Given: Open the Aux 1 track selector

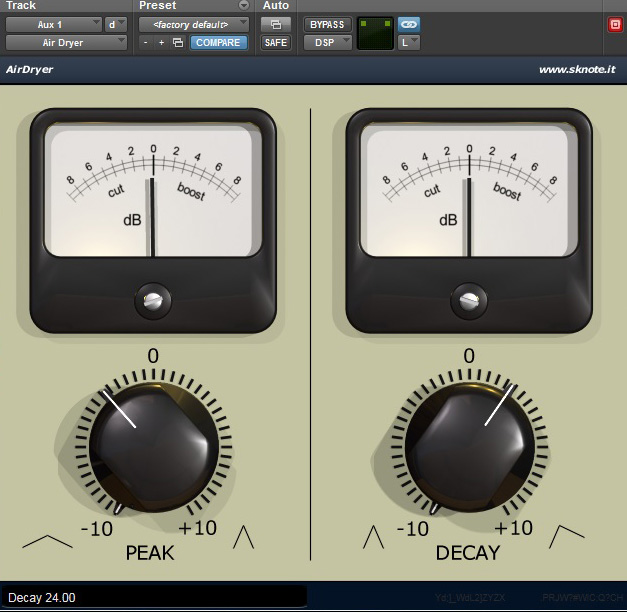Looking at the screenshot, I should [x=54, y=25].
